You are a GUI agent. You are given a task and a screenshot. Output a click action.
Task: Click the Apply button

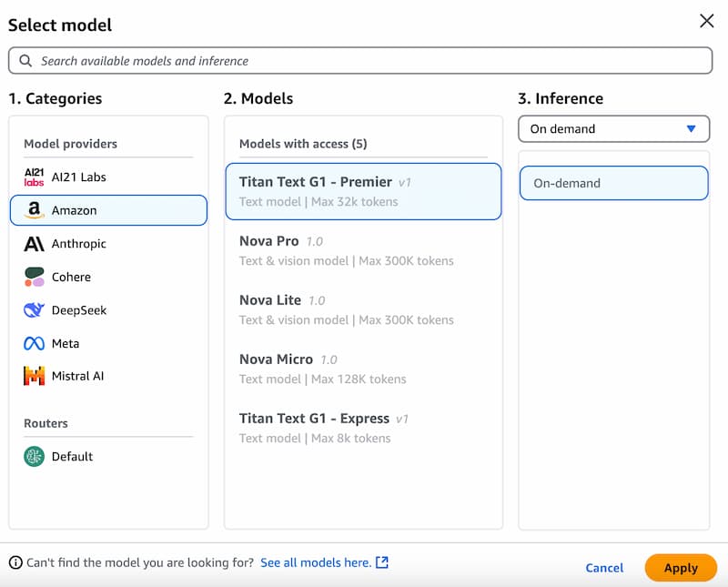[x=681, y=567]
